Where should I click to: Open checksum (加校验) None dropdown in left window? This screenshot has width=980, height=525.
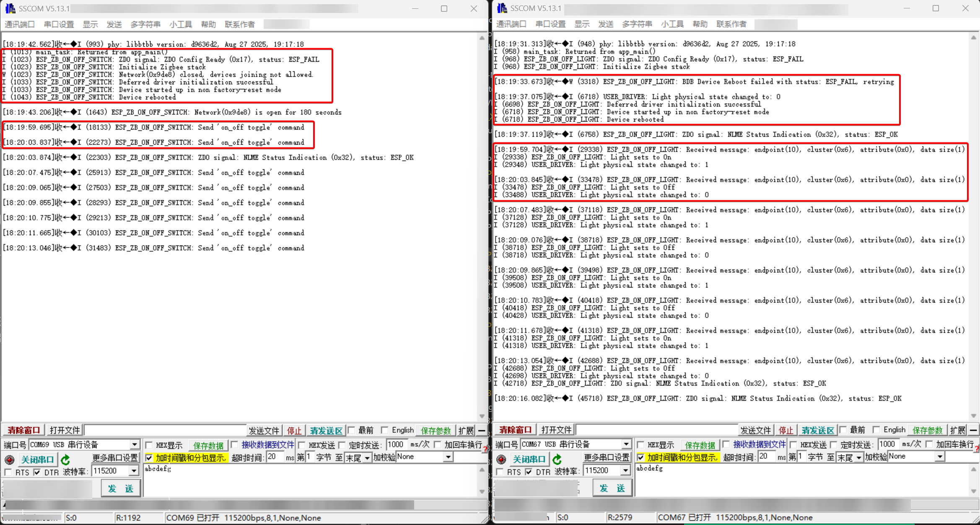[448, 457]
